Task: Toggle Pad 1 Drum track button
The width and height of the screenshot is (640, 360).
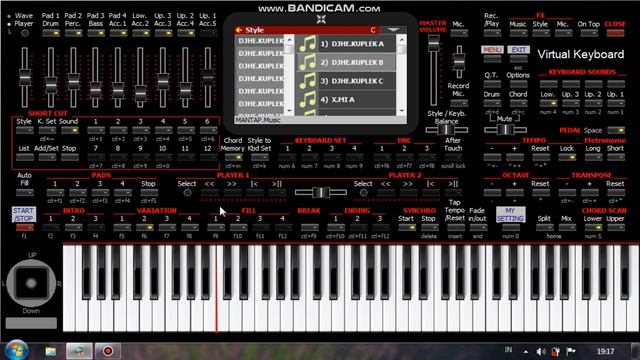Action: pyautogui.click(x=51, y=33)
